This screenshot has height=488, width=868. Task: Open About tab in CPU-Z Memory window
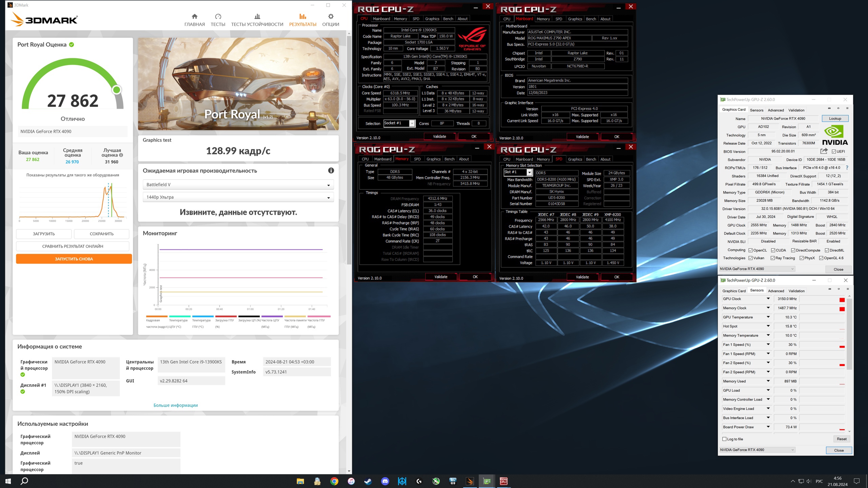tap(464, 159)
